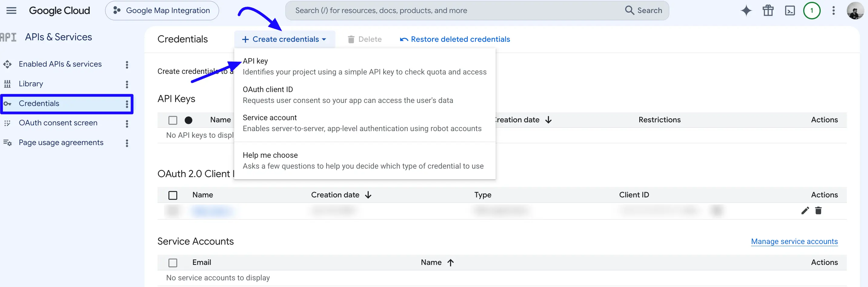Open Page usage agreements item
Image resolution: width=868 pixels, height=287 pixels.
coord(61,143)
